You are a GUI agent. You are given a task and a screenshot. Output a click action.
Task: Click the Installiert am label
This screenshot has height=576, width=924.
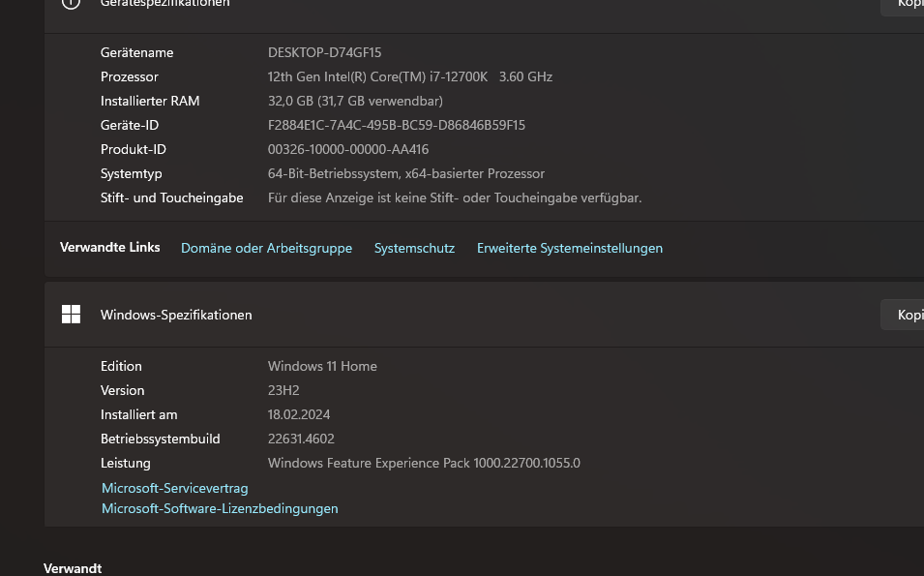[138, 414]
